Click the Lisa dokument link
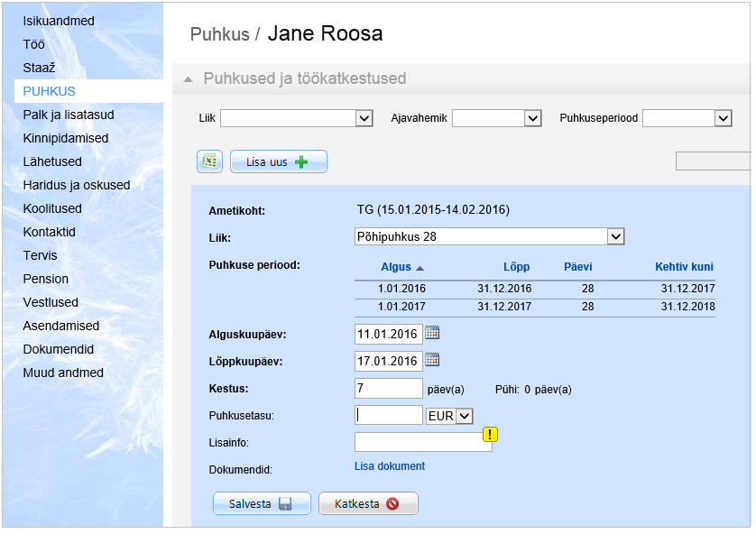Viewport: 756px width, 534px height. [x=390, y=466]
